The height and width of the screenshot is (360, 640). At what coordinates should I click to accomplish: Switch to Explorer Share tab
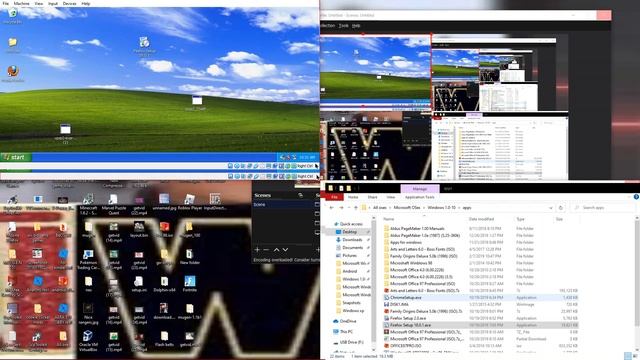coord(372,197)
